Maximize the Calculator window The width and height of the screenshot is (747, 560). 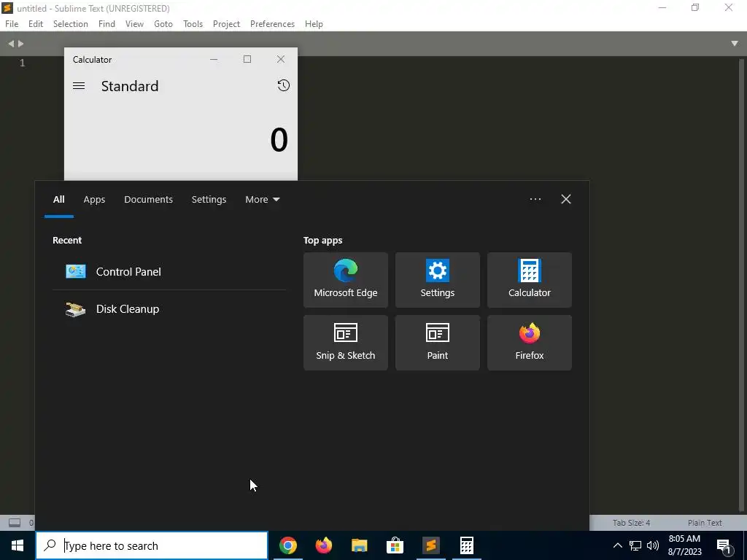coord(247,59)
